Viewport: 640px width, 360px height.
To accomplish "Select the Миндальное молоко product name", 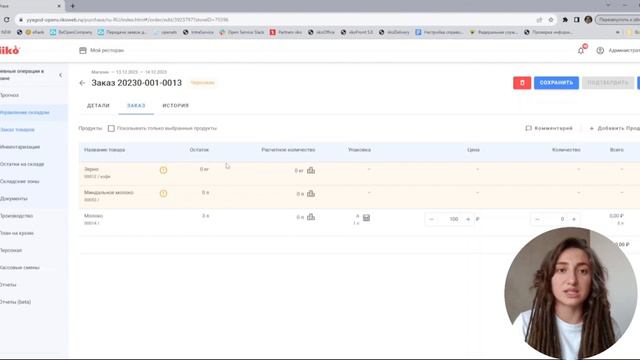I will coord(109,192).
